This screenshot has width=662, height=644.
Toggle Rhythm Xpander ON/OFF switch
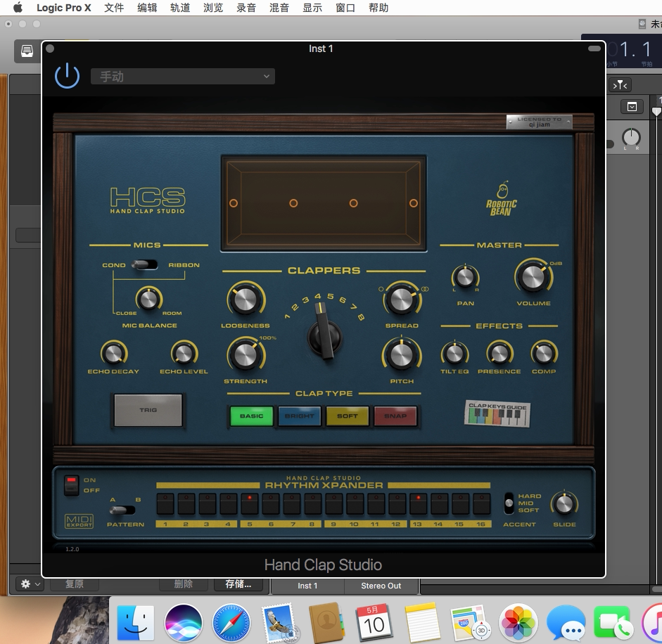point(71,485)
